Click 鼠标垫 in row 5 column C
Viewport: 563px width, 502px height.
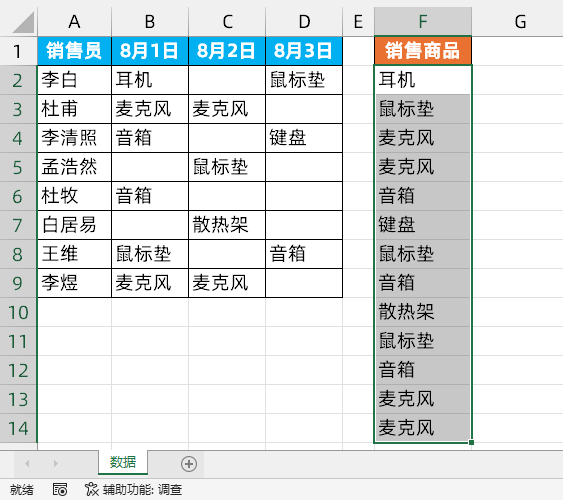[227, 167]
